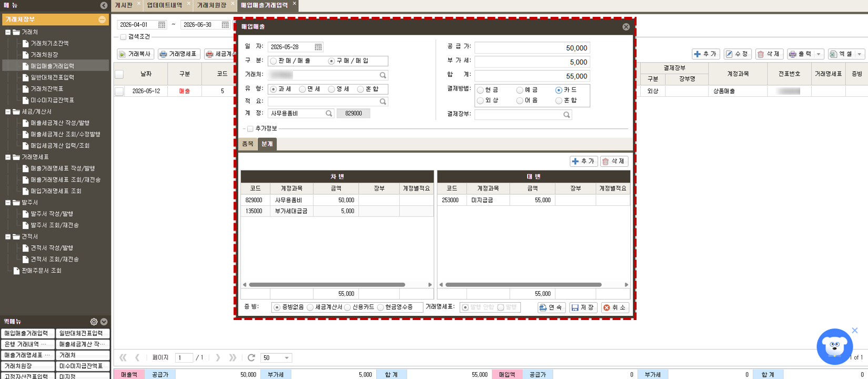
Task: Switch to 품목 tab in dialog
Action: coord(248,144)
